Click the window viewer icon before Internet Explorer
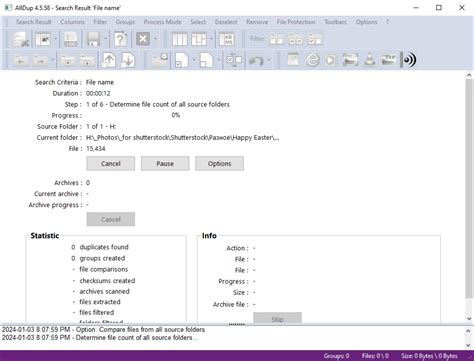 tap(293, 60)
